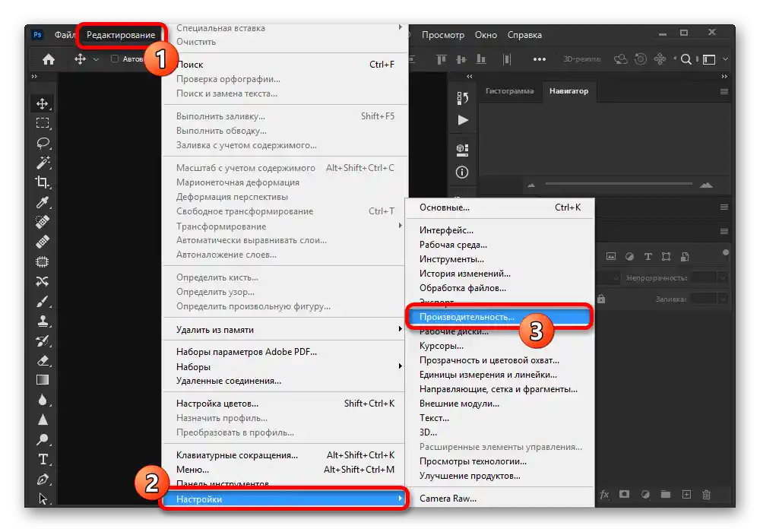Click the Navigator zoom out mountain icon
The image size is (760, 532).
click(531, 185)
